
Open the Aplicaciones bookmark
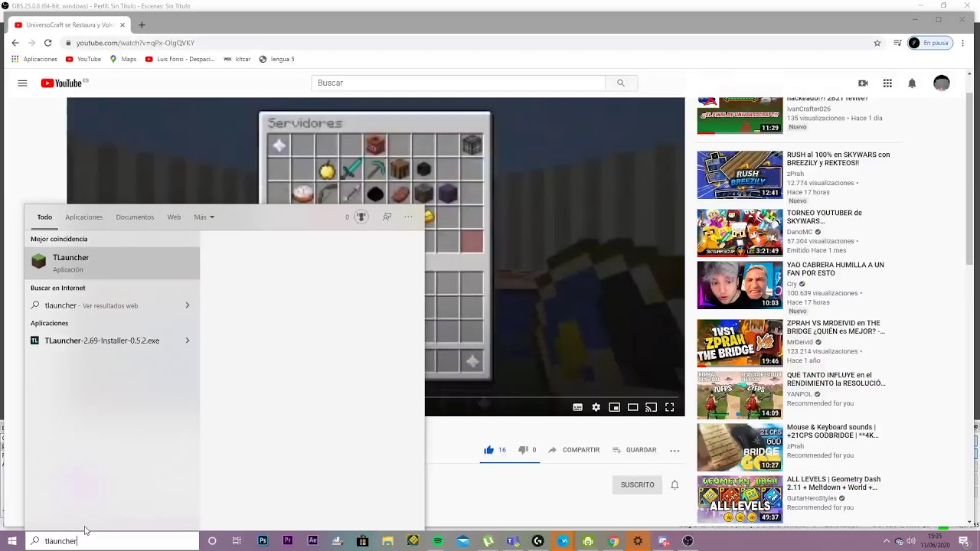click(x=34, y=59)
